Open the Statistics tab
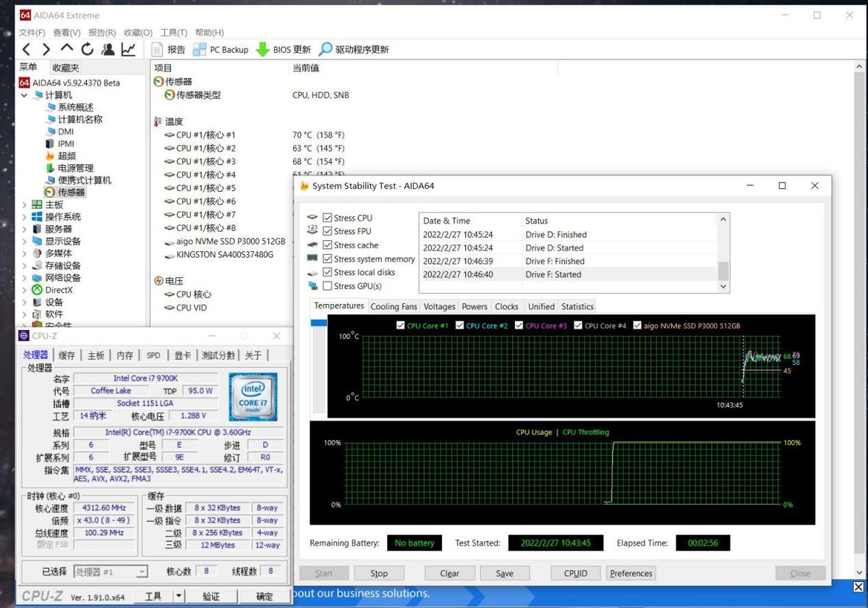Image resolution: width=868 pixels, height=608 pixels. 577,306
